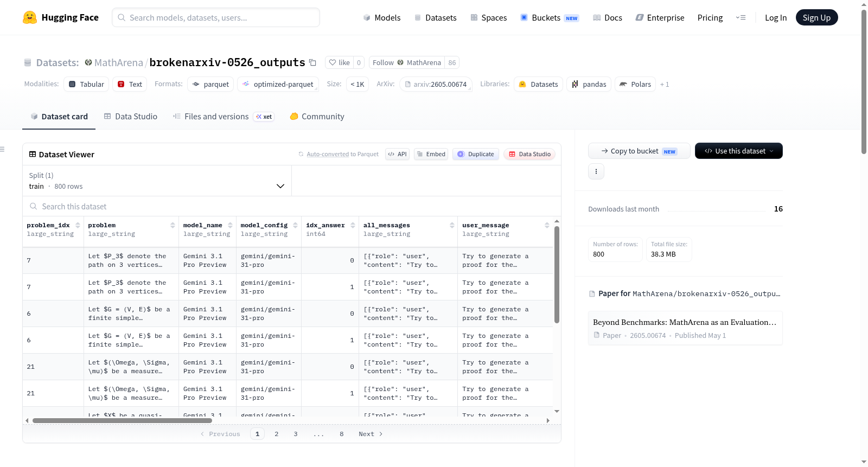Open the Models nav item
This screenshot has height=467, width=868.
[382, 17]
